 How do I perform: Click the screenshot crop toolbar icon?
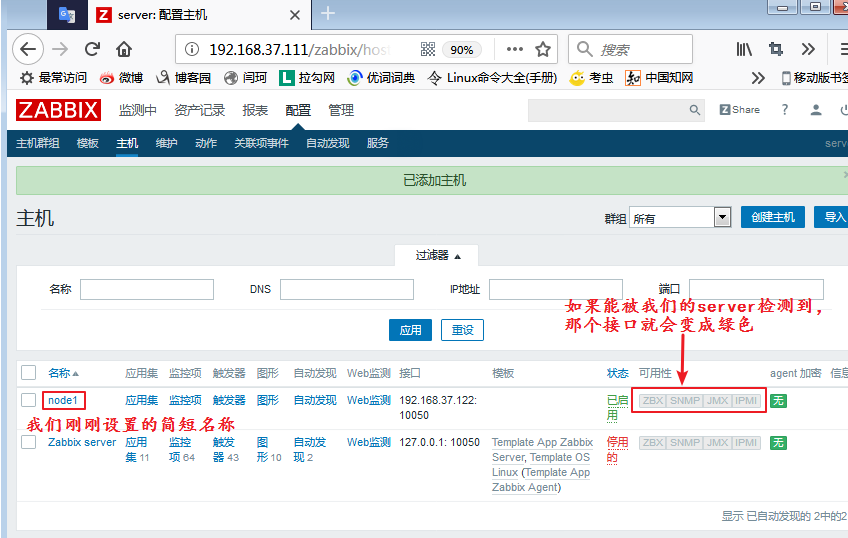click(776, 49)
